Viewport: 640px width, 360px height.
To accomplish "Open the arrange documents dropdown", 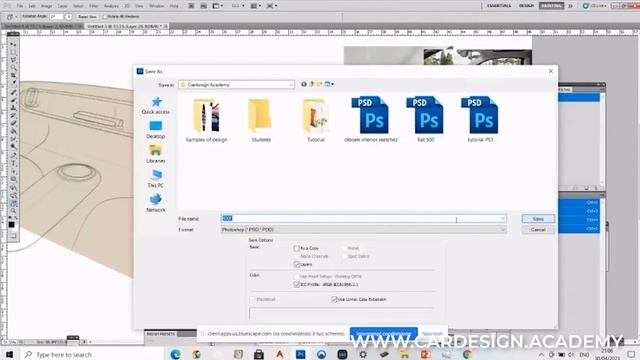I will [x=256, y=6].
